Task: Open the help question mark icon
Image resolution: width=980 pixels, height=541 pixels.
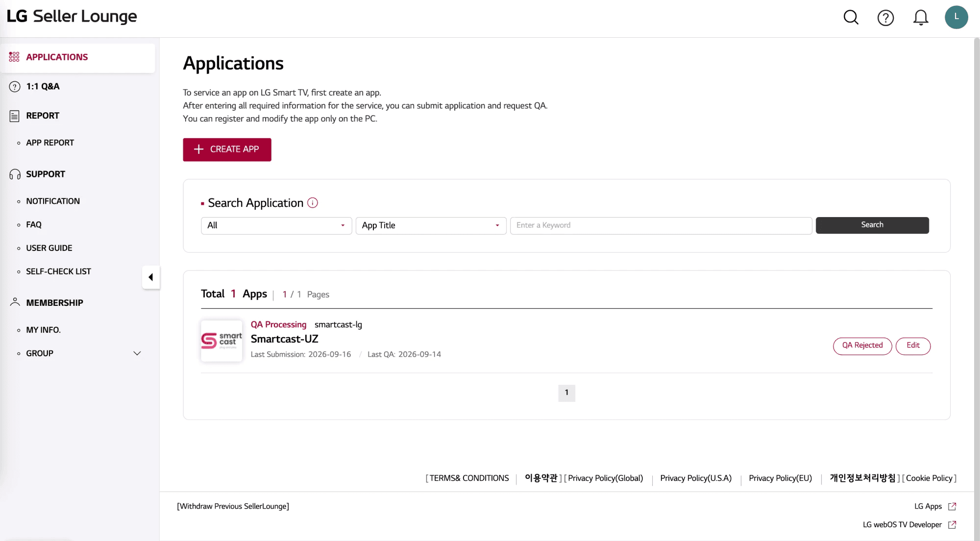Action: click(x=885, y=18)
